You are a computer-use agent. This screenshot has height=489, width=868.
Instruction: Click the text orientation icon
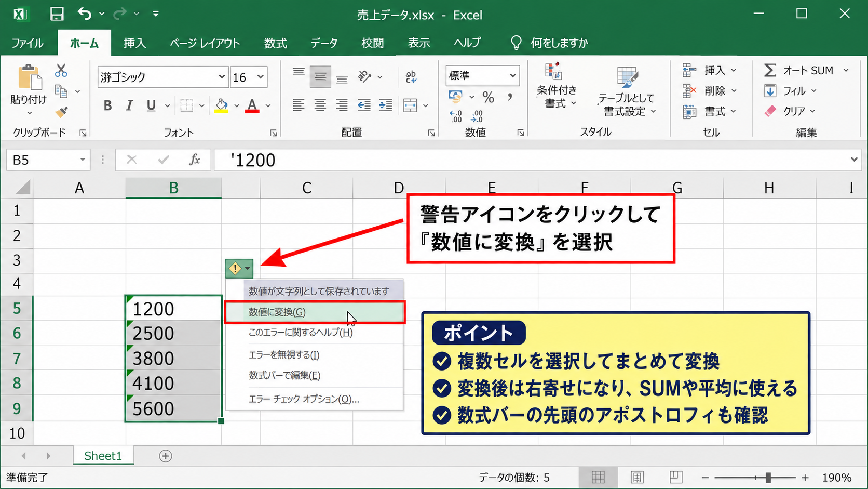[x=365, y=76]
